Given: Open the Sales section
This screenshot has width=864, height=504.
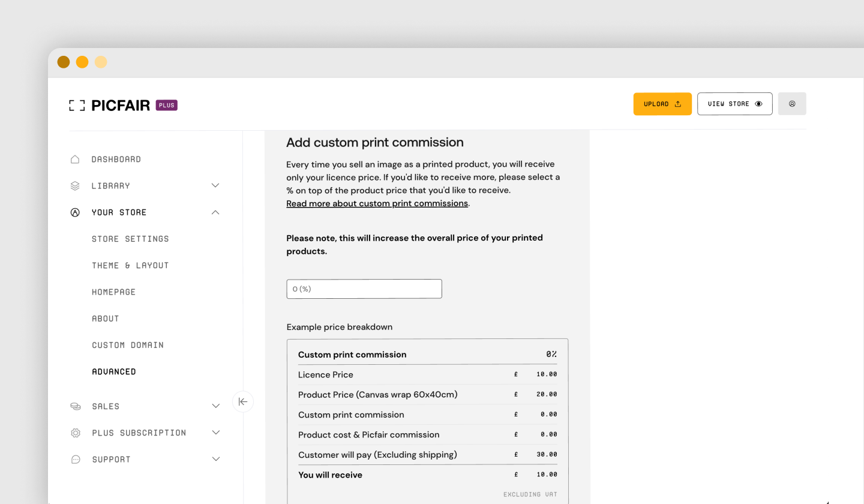Looking at the screenshot, I should click(x=106, y=406).
